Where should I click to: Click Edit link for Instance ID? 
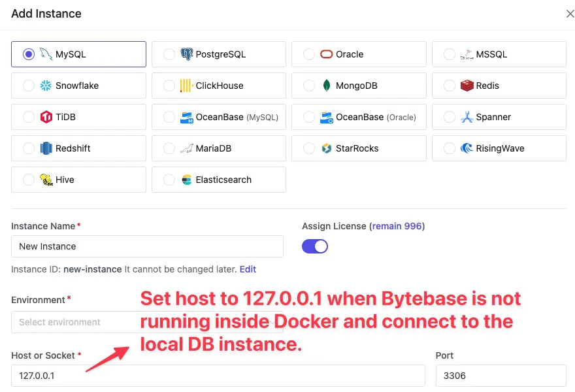[x=248, y=269]
